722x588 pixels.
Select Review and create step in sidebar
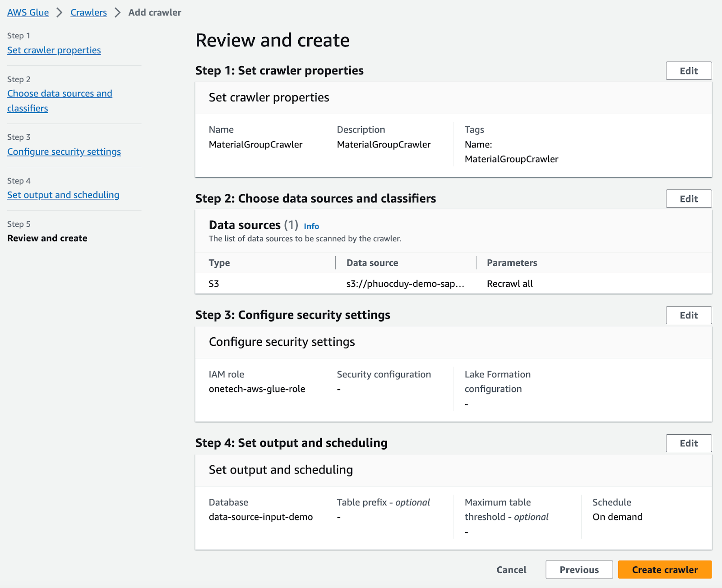[x=47, y=238]
